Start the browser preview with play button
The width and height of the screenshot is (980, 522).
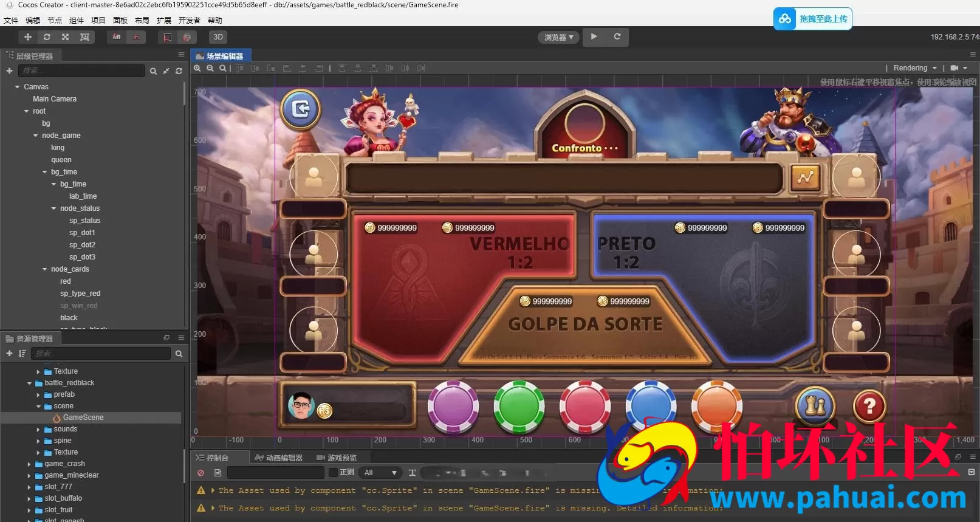594,36
